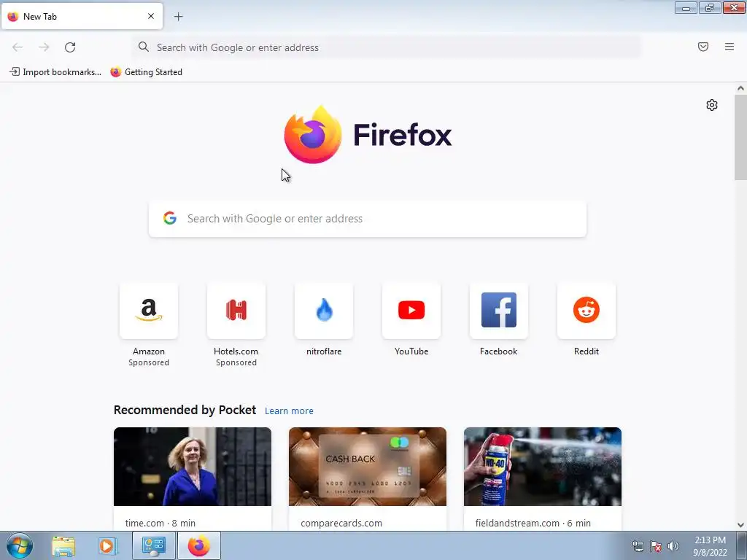Screen dimensions: 747x560
Task: Open a new tab with plus button
Action: point(178,17)
